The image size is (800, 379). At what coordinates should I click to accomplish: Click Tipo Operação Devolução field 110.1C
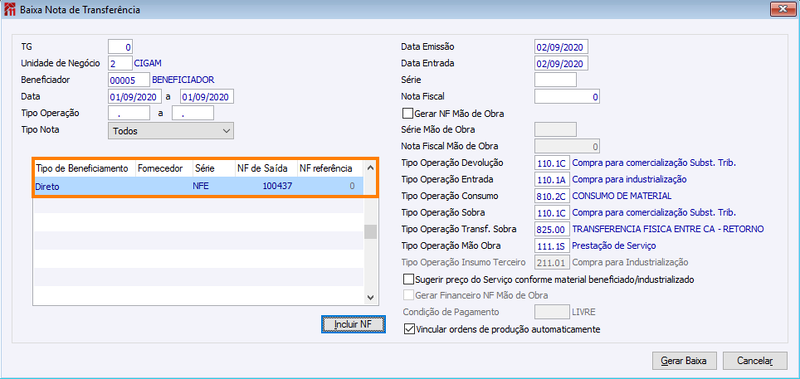[552, 163]
